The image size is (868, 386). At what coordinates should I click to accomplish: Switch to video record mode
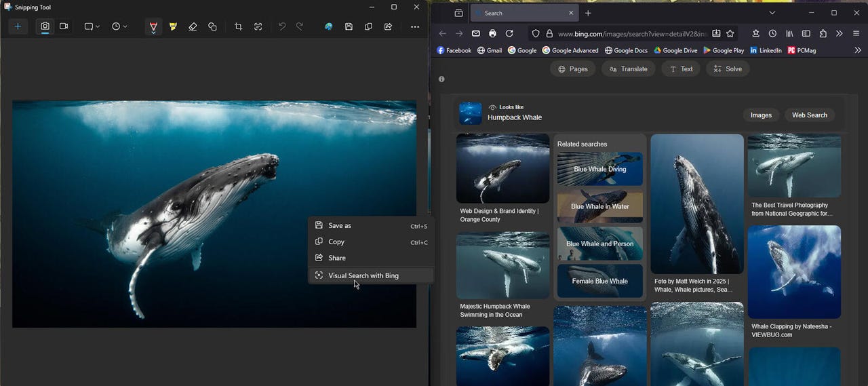[64, 26]
